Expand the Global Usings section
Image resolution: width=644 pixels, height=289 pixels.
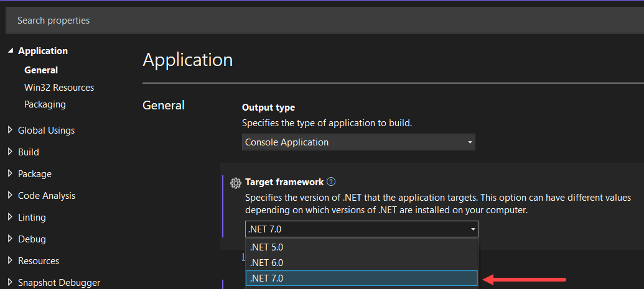click(x=11, y=130)
